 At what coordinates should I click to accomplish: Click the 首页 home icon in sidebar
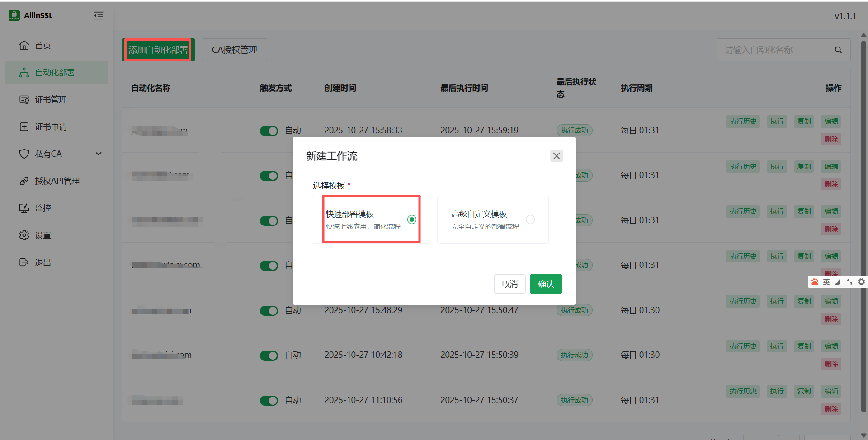24,45
